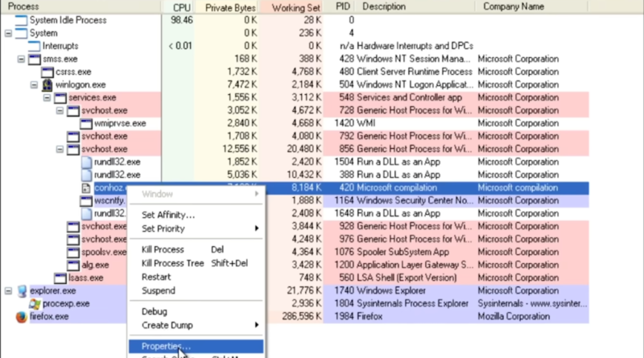Click the lsass.exe process icon
Viewport: 644px width, 358px height.
tap(60, 278)
